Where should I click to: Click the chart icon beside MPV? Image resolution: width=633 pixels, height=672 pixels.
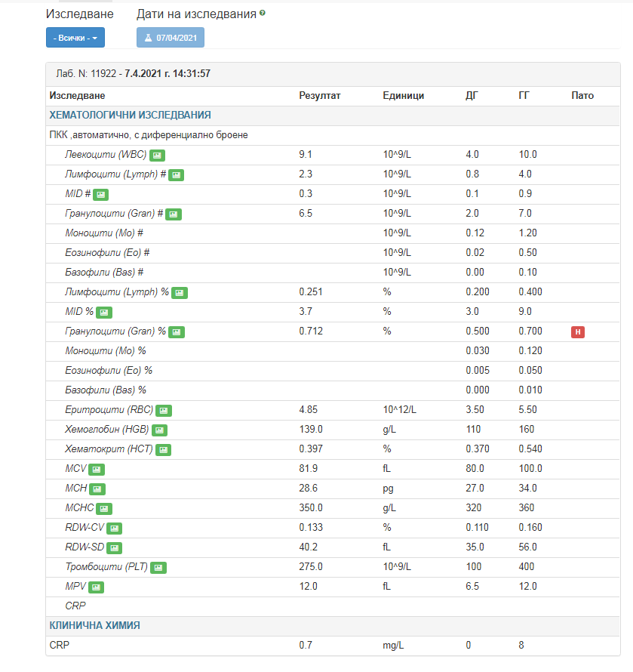[x=96, y=587]
